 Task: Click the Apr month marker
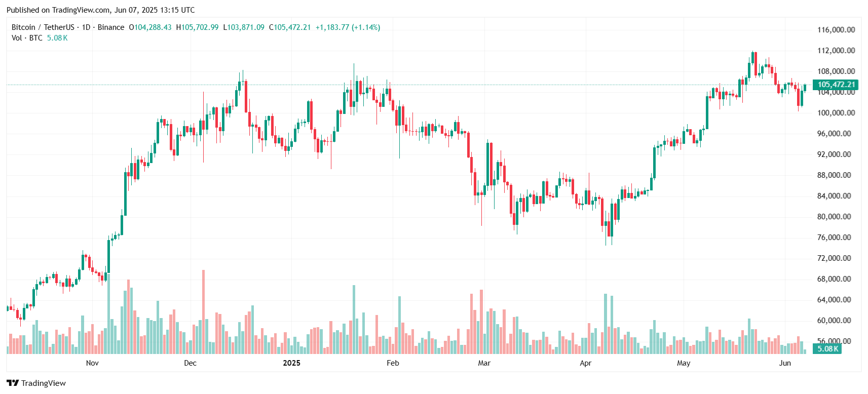tap(585, 363)
